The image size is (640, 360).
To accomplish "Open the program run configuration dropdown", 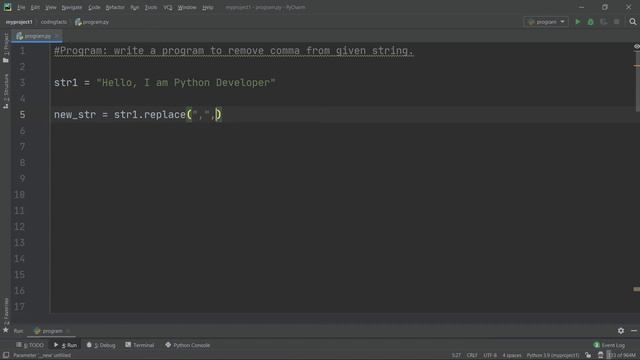I will tap(546, 22).
